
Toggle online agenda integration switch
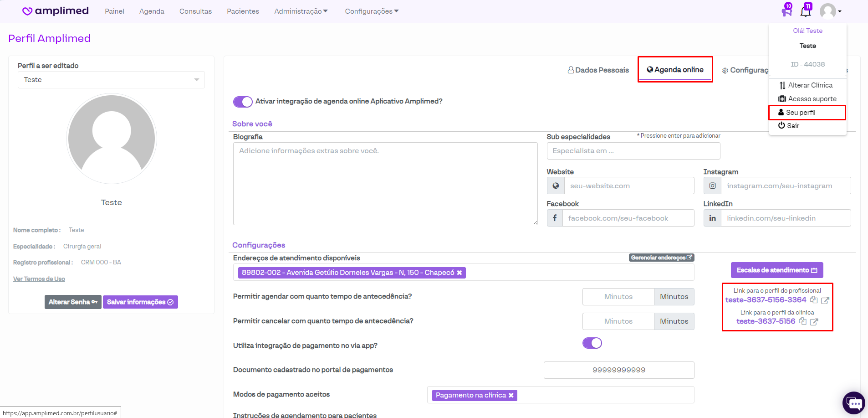coord(243,102)
